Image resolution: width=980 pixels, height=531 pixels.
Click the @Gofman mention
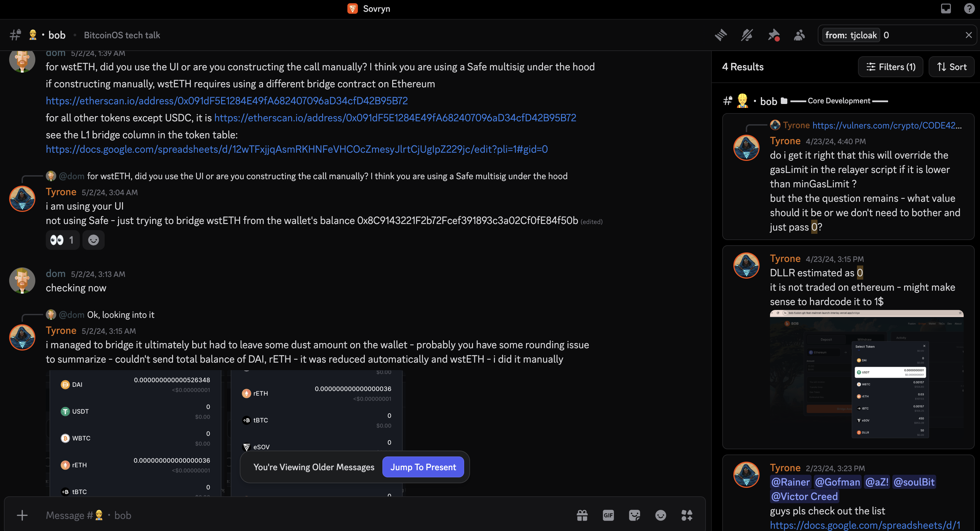coord(837,482)
